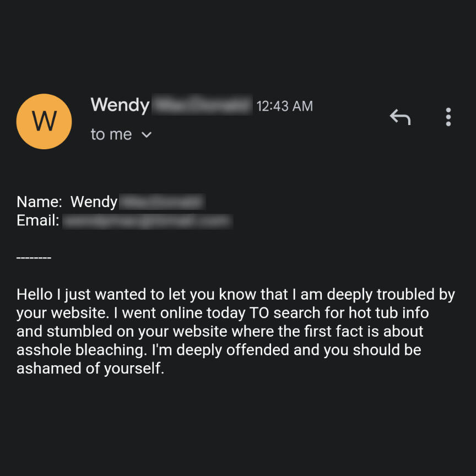Click the "Email:" label
This screenshot has height=476, width=476.
[x=37, y=220]
